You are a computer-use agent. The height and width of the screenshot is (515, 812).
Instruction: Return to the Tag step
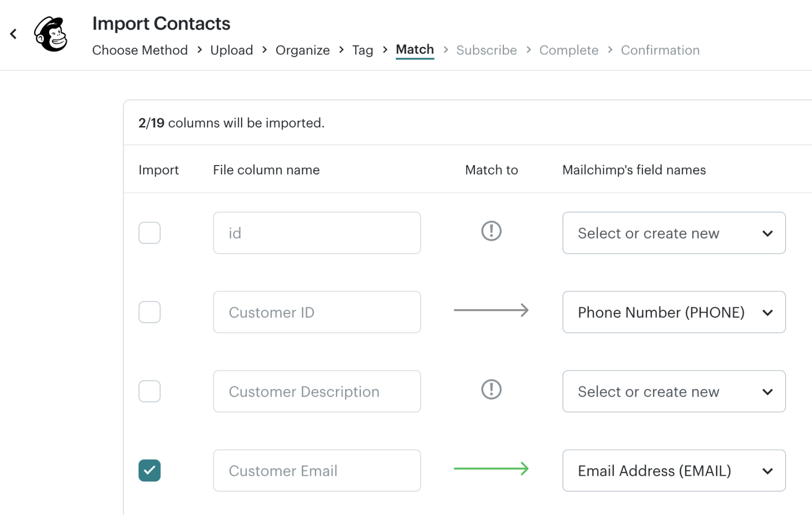[x=362, y=50]
